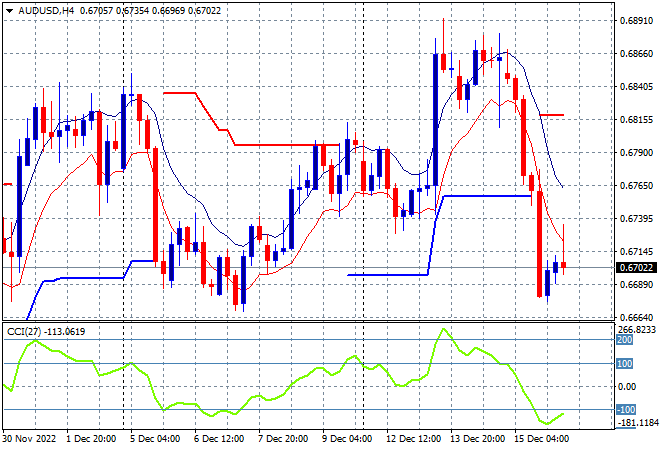The width and height of the screenshot is (660, 450).
Task: Click the 0.68405 price scale label
Action: [636, 87]
